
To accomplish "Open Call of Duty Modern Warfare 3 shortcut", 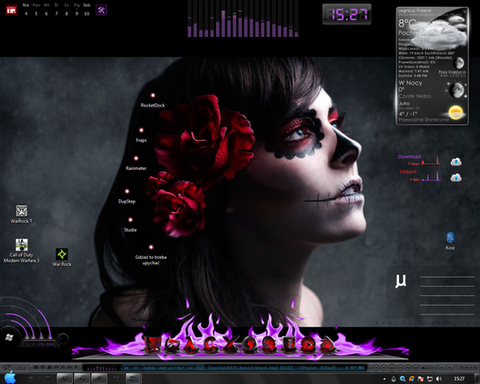I will pyautogui.click(x=22, y=251).
